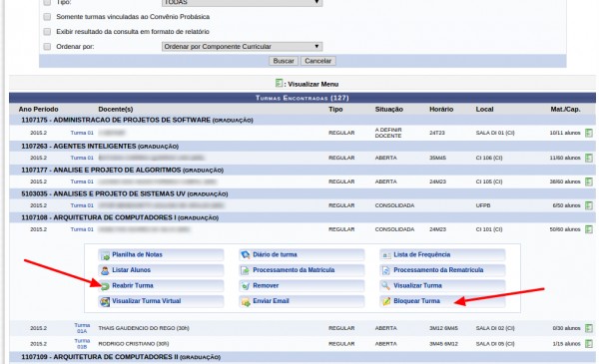The width and height of the screenshot is (599, 364).
Task: Click the 10/11 alunos capacity text
Action: [x=565, y=133]
